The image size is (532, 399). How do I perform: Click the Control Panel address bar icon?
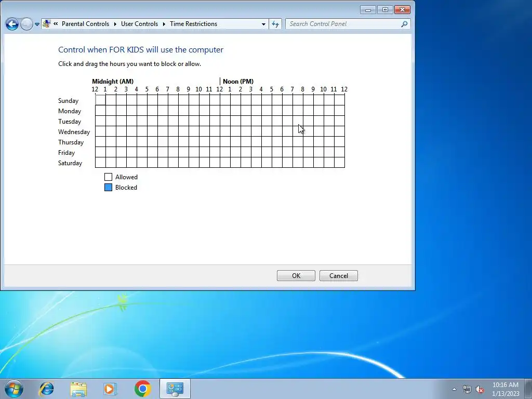pos(46,24)
